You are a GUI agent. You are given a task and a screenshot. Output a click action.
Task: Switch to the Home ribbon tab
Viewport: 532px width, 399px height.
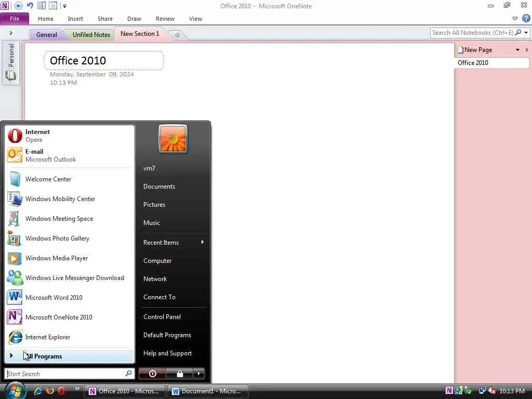(46, 19)
